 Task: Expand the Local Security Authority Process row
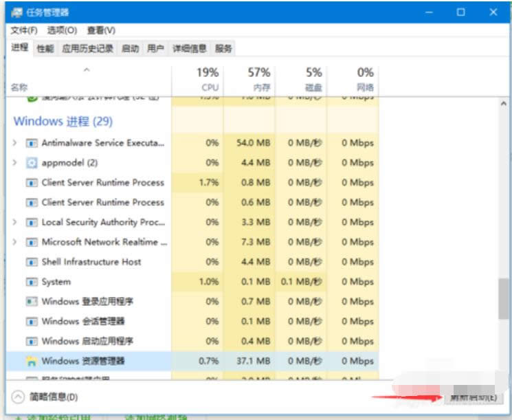click(15, 223)
